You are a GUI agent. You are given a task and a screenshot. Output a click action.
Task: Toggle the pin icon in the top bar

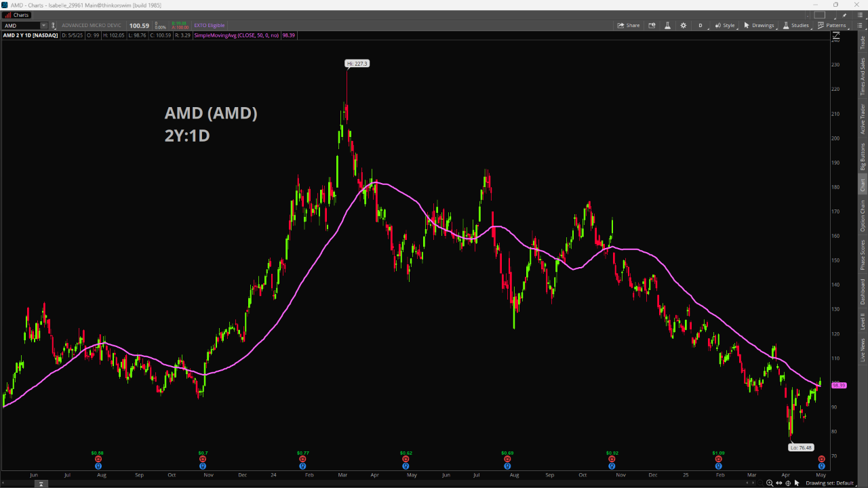pos(53,25)
